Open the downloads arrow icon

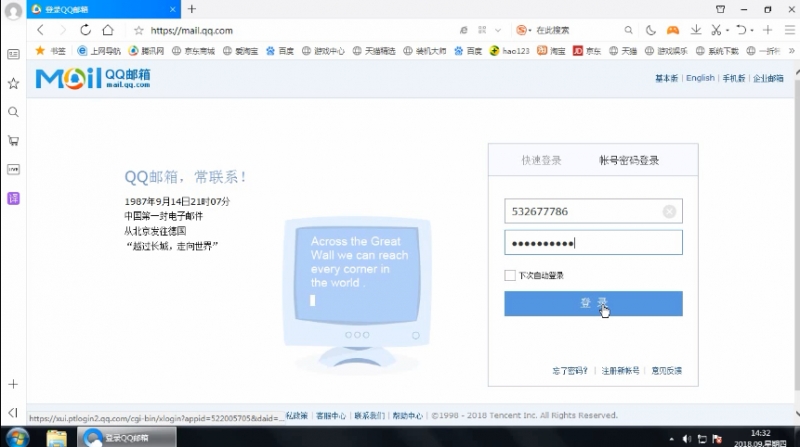[x=695, y=30]
